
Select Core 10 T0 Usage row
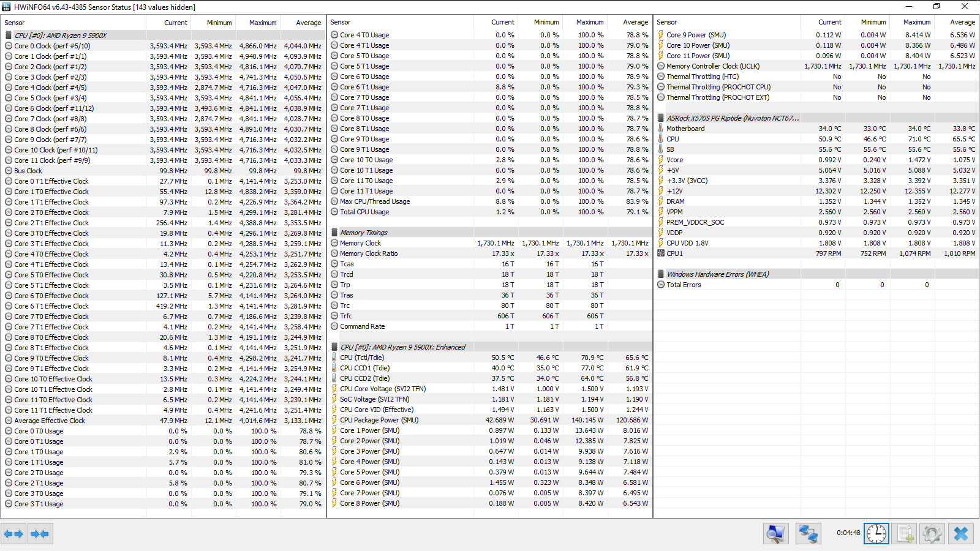(x=489, y=160)
